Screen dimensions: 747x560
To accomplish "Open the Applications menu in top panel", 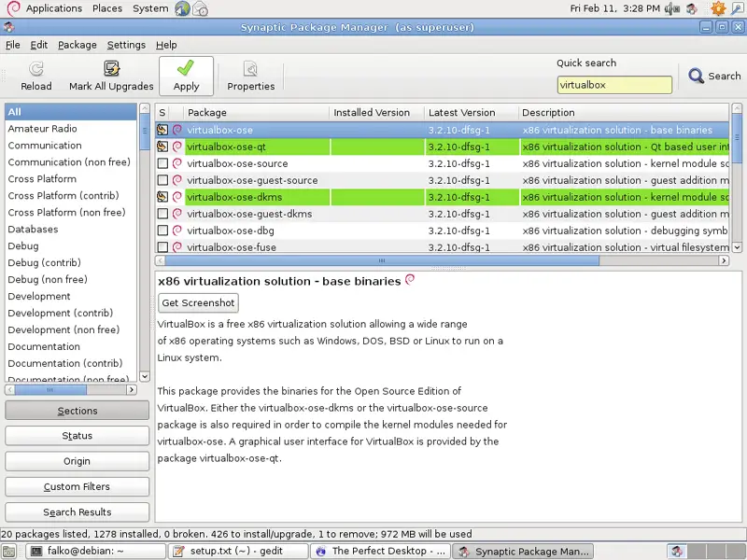I will click(54, 8).
